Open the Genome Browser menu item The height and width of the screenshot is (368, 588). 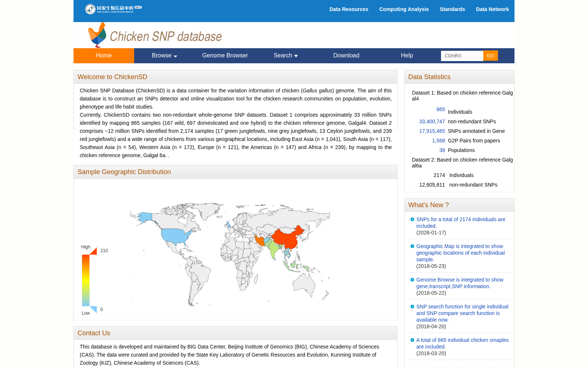coord(225,56)
